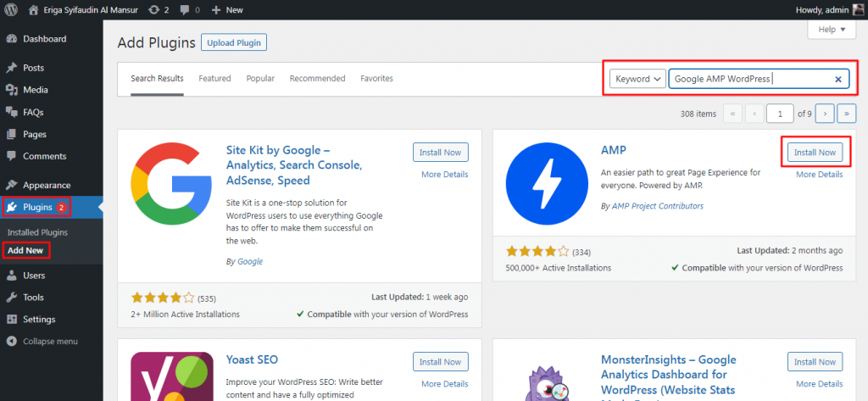Open the MonsterInsights title link
Image resolution: width=868 pixels, height=401 pixels.
click(x=668, y=380)
